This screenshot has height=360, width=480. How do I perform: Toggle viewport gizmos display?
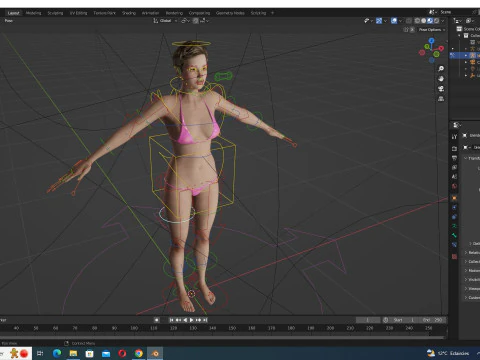pyautogui.click(x=379, y=21)
